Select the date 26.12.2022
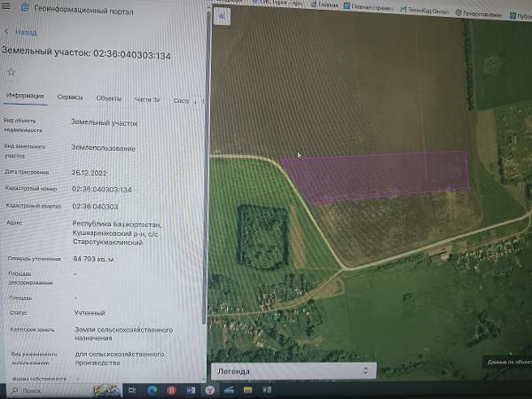 (x=89, y=173)
